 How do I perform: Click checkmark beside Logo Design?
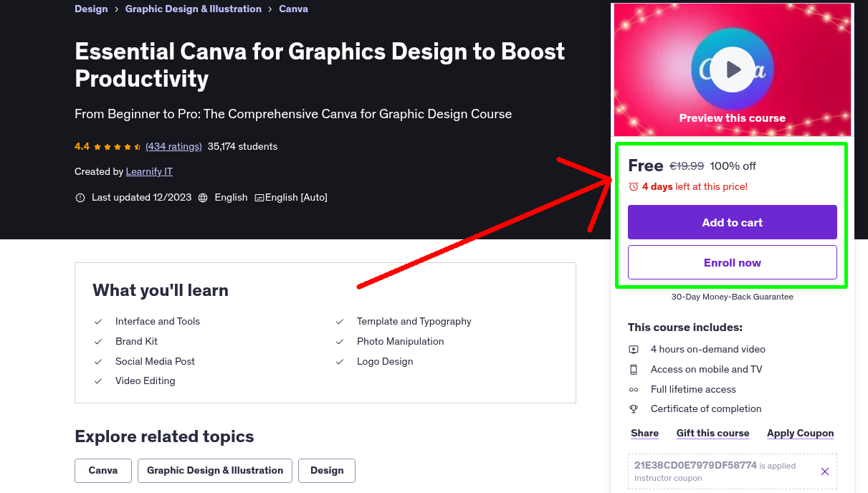coord(340,362)
